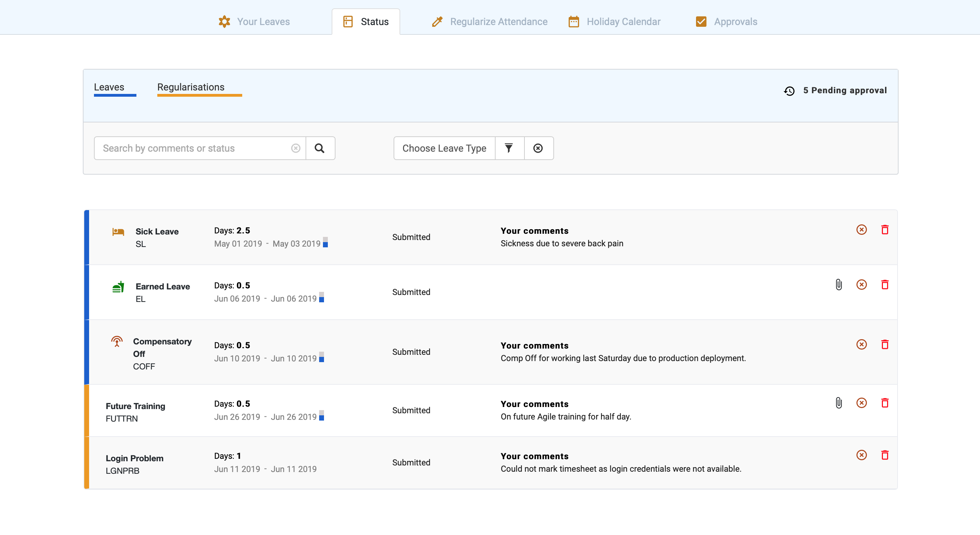
Task: Click the LGNPRB leave code
Action: (122, 471)
